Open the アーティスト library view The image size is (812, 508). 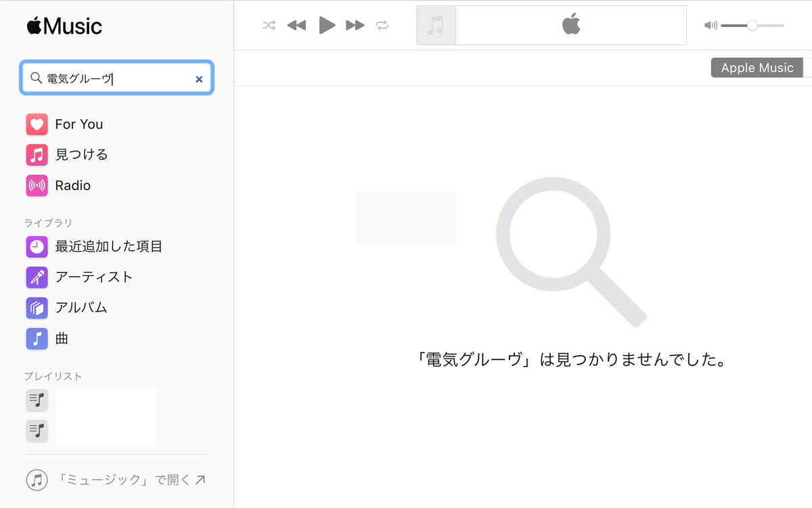94,277
